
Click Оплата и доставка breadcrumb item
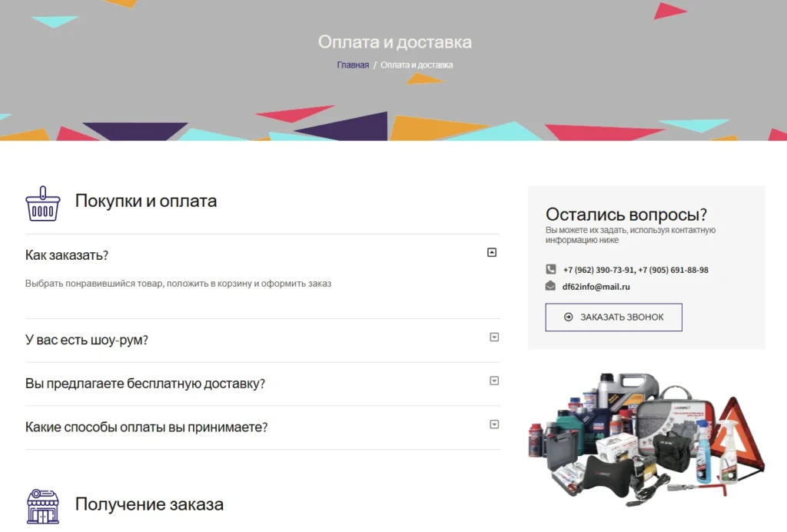point(417,65)
